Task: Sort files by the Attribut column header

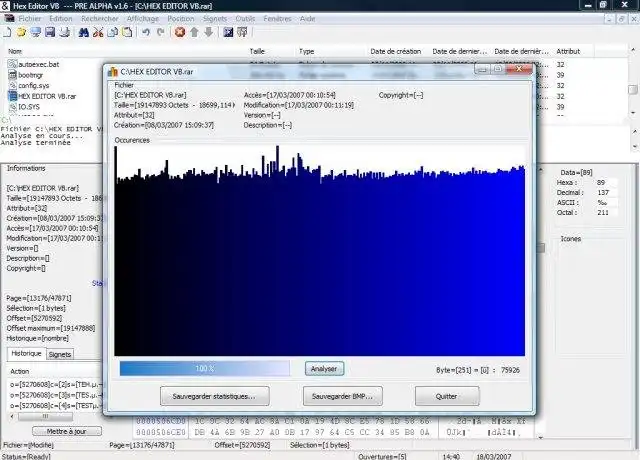Action: tap(568, 51)
